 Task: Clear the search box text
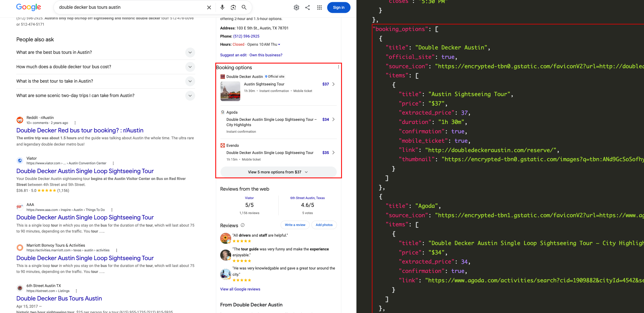tap(209, 8)
